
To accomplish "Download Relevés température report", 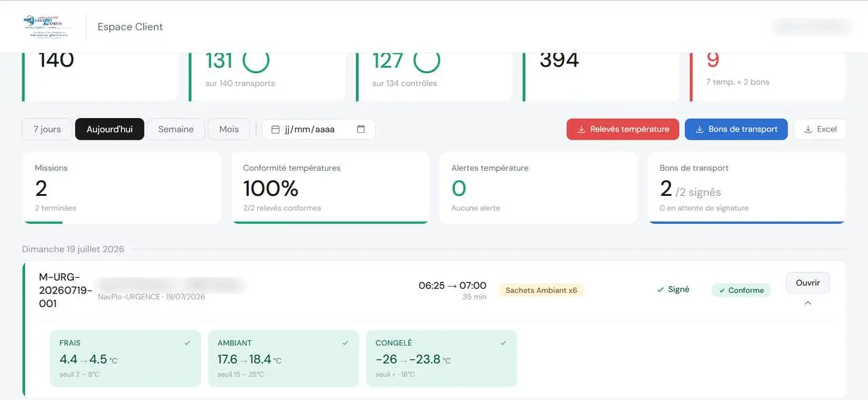I will click(623, 129).
